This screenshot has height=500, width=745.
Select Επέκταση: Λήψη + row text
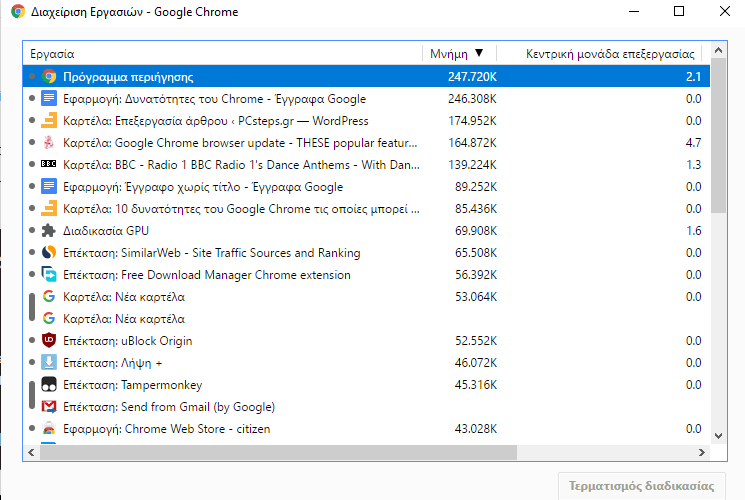pos(113,363)
